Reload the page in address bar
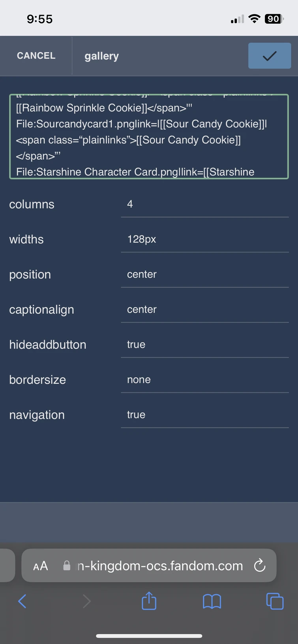The height and width of the screenshot is (644, 298). point(260,566)
